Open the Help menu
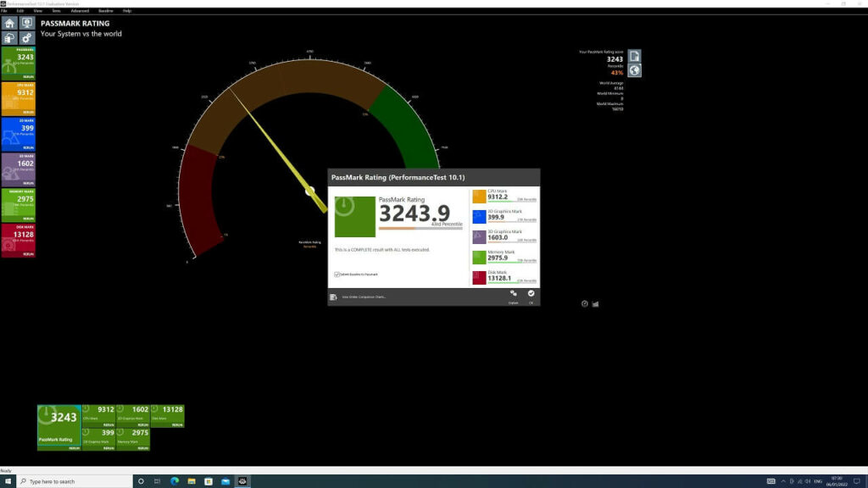The image size is (868, 488). tap(127, 11)
